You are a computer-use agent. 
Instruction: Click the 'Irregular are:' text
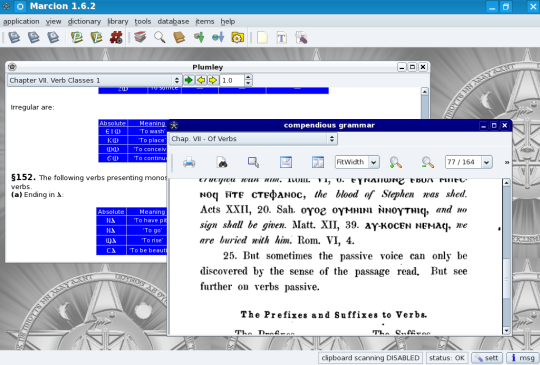32,107
